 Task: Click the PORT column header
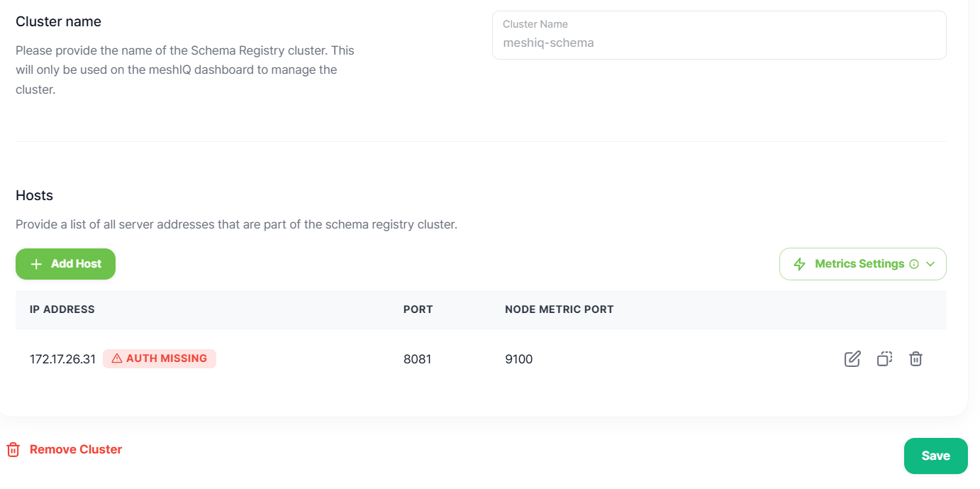coord(418,309)
